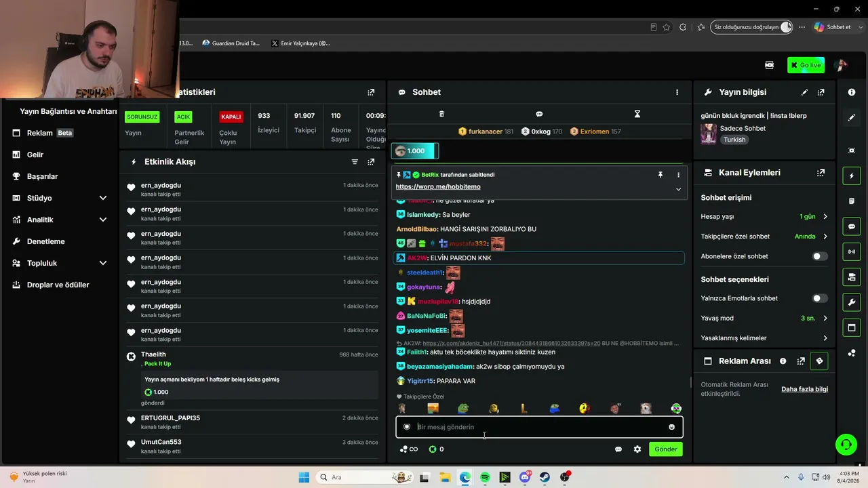
Task: Open the emoji picker in message box
Action: 672,427
